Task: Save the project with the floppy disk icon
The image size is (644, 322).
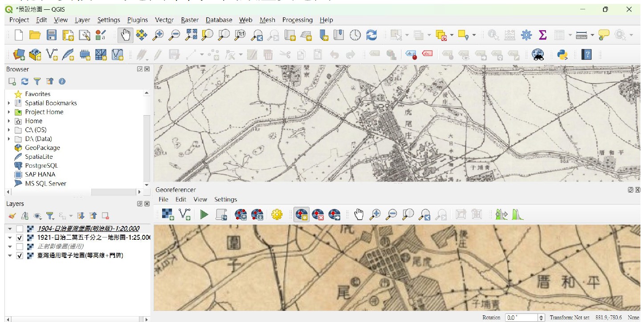Action: [52, 35]
